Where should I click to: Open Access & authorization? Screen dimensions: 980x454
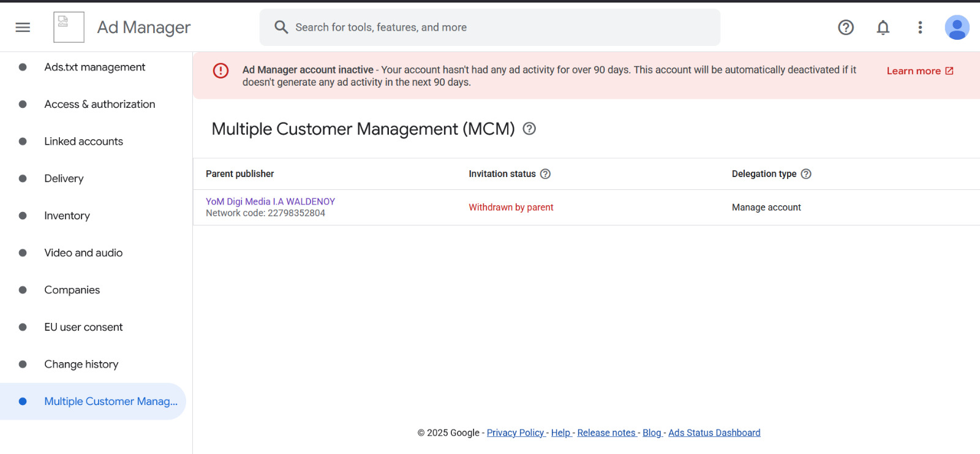(100, 104)
